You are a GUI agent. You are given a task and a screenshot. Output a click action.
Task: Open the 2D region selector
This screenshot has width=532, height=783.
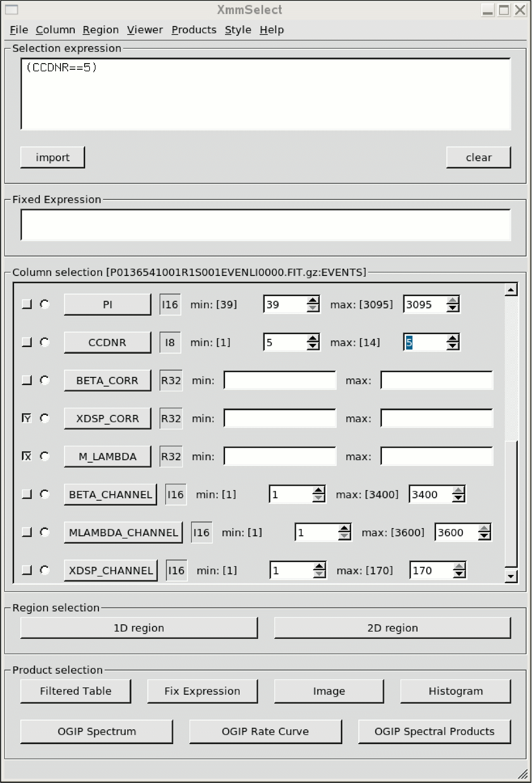click(393, 628)
